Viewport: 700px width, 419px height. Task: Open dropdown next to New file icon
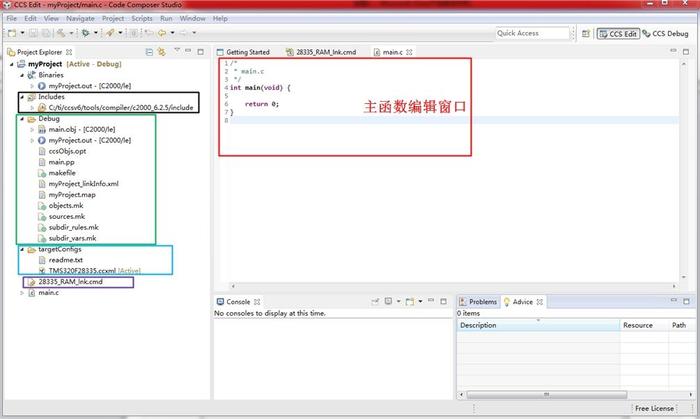coord(22,33)
